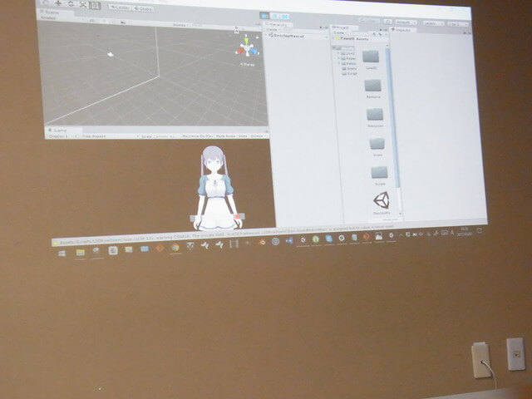Toggle scene lighting in Scene toolbar
Image resolution: width=532 pixels, height=399 pixels.
click(x=104, y=21)
